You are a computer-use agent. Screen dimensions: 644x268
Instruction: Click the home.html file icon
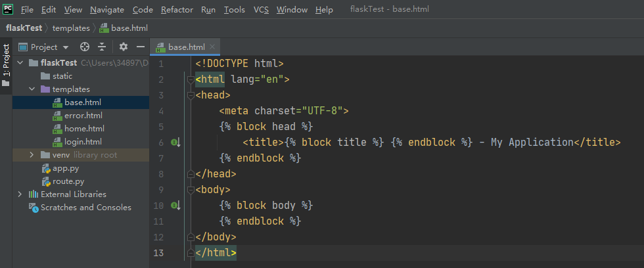tap(58, 129)
